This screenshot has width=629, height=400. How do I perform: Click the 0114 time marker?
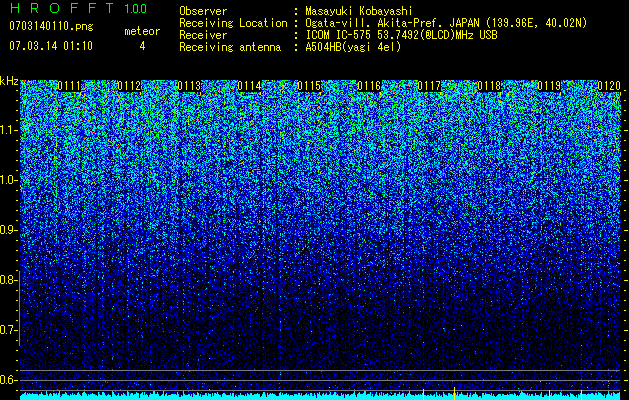pyautogui.click(x=249, y=86)
